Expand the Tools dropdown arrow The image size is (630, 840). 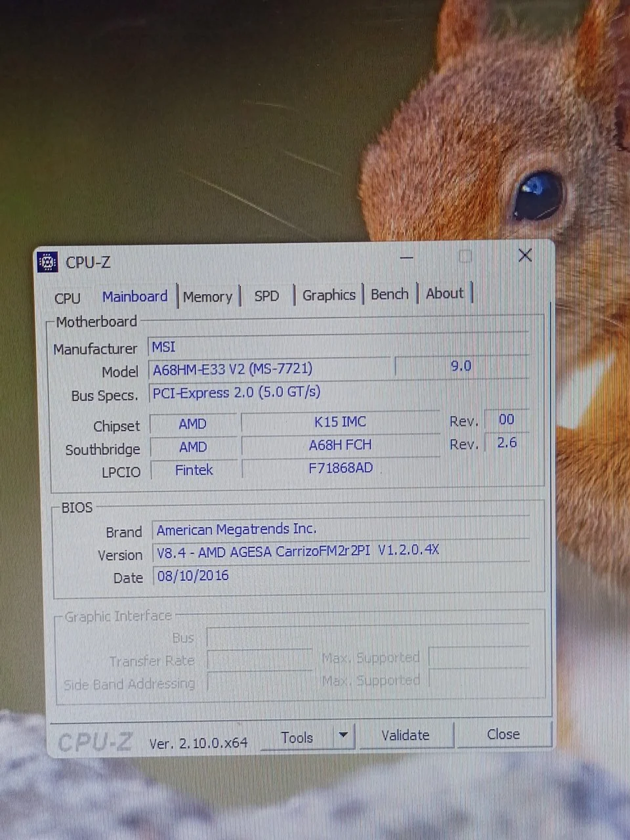tap(343, 736)
